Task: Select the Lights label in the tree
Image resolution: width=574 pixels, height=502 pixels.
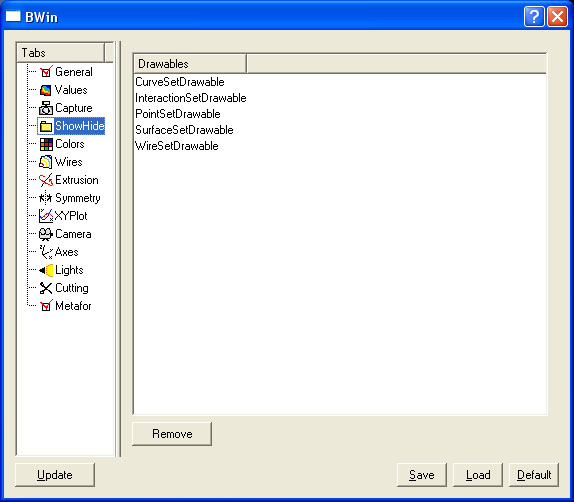Action: (x=69, y=270)
